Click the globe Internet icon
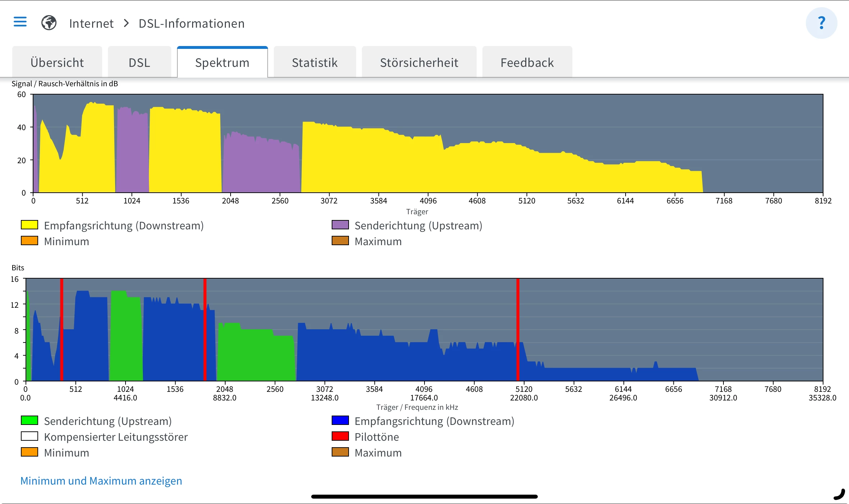 coord(49,23)
